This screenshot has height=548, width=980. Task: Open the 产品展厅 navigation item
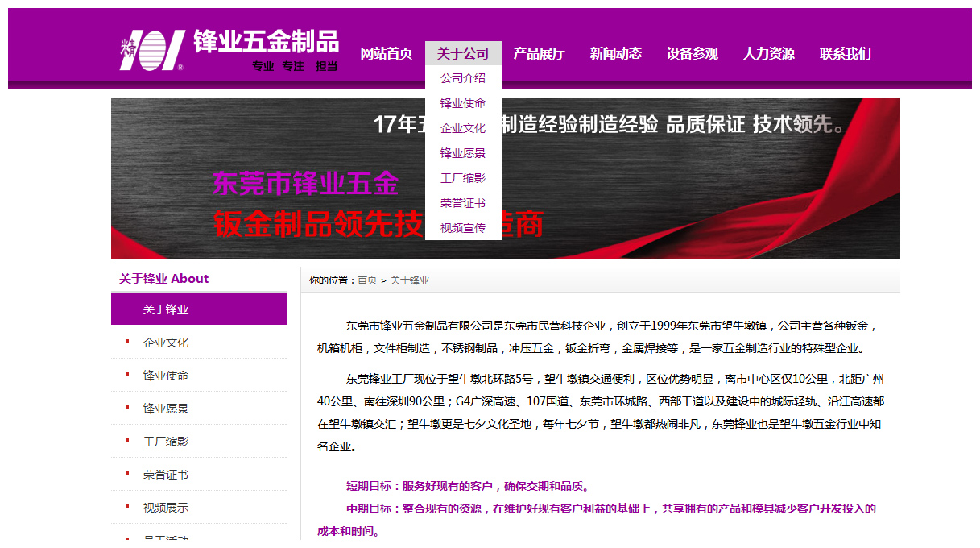click(540, 54)
